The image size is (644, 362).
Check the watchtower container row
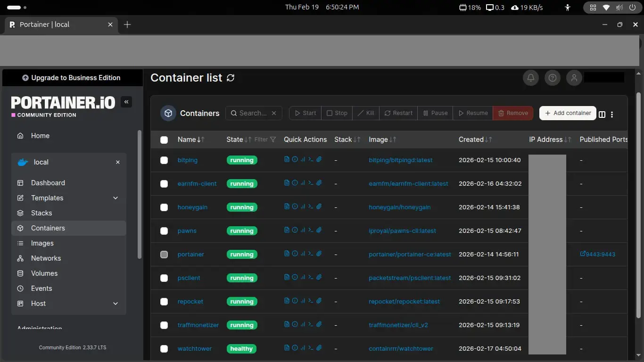click(164, 349)
